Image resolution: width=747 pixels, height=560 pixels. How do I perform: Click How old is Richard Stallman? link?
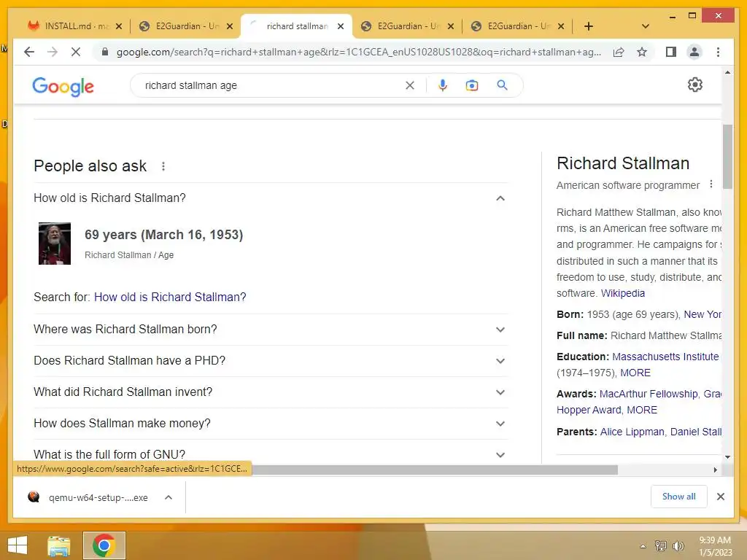(x=170, y=297)
